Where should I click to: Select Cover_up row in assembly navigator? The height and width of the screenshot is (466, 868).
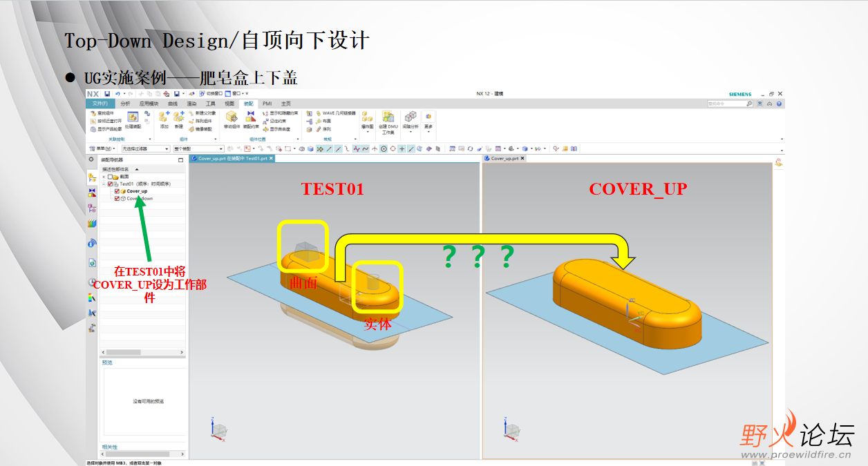(142, 191)
